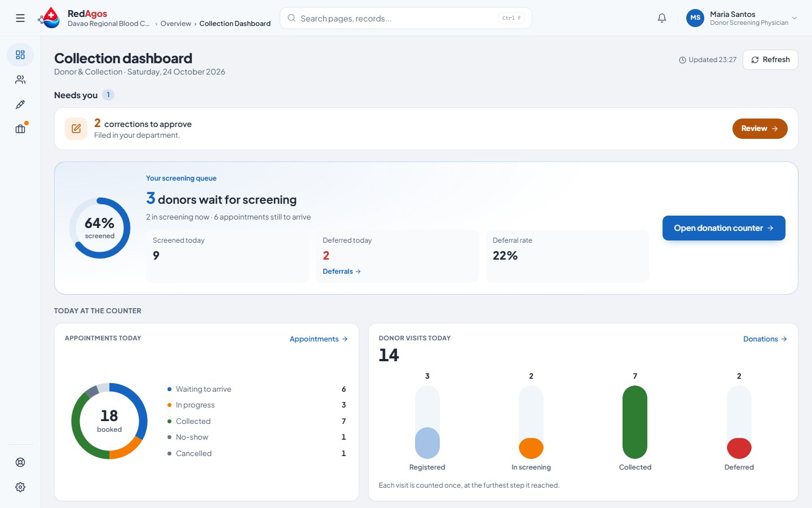Open the dashboard grid sidebar icon

20,55
